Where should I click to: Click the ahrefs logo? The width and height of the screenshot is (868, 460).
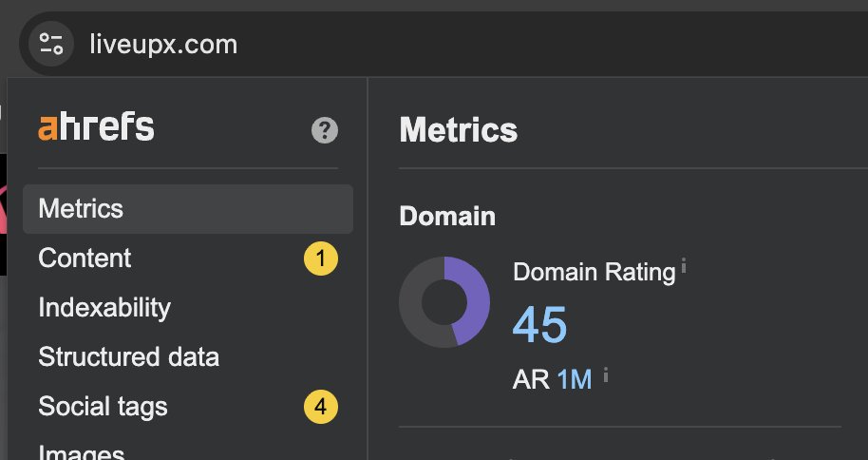[x=96, y=127]
